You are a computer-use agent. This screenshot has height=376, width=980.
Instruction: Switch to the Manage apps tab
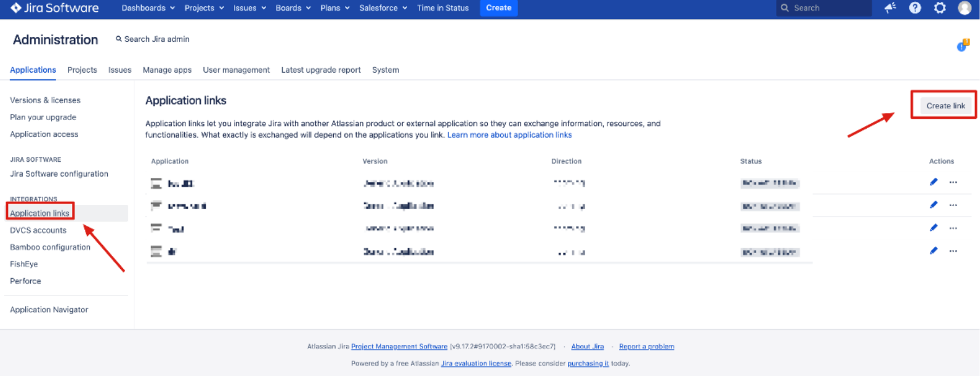tap(167, 70)
